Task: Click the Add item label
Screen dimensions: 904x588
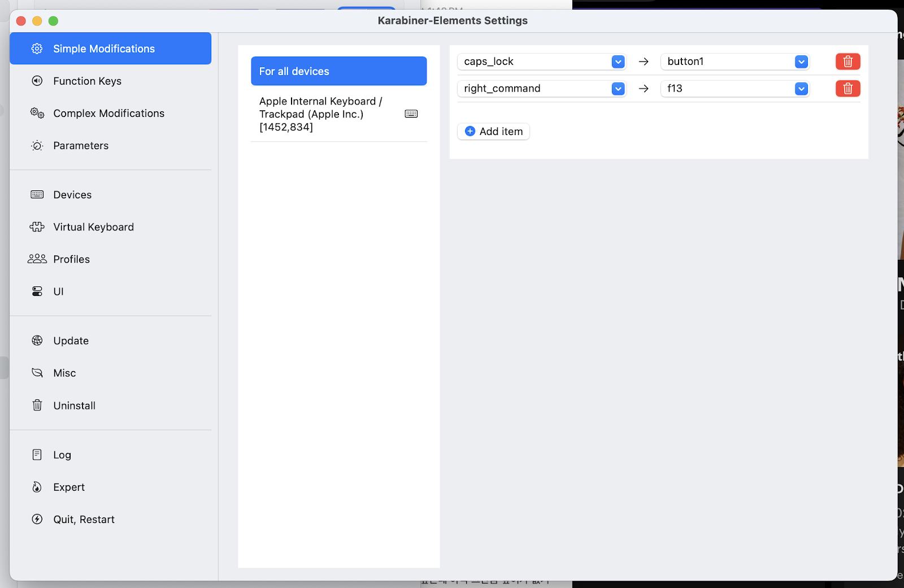Action: coord(501,131)
